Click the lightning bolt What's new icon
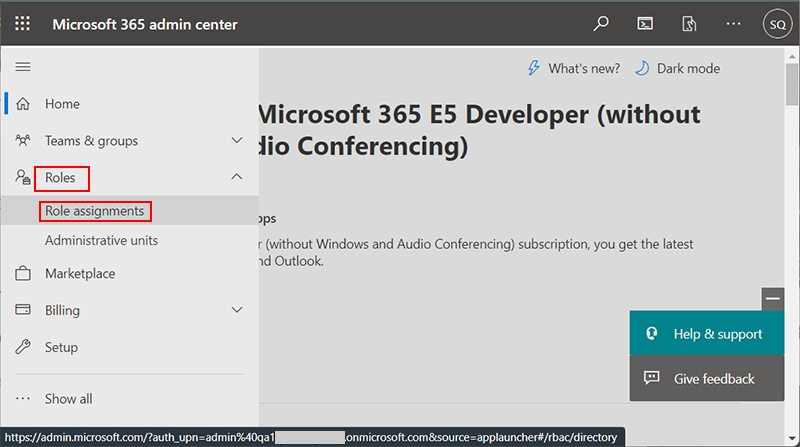Screen dimensions: 800x447 click(x=534, y=68)
